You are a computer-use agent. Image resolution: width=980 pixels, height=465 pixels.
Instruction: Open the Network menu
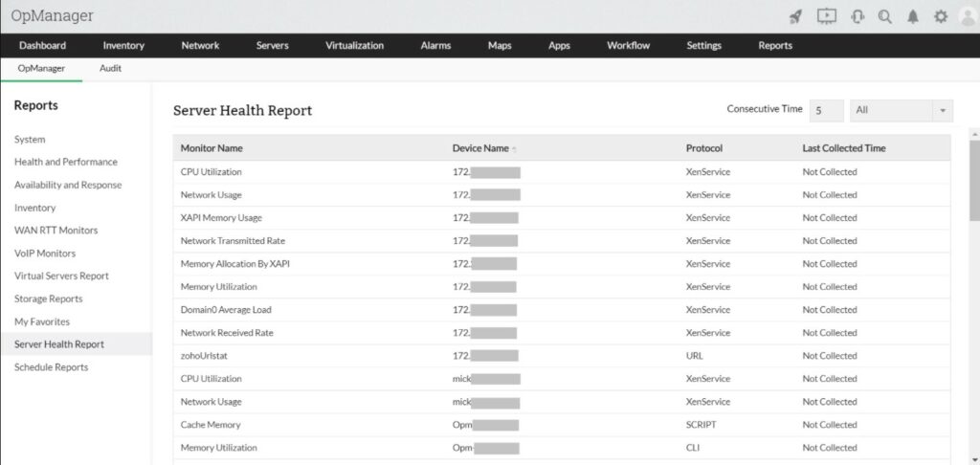coord(200,46)
